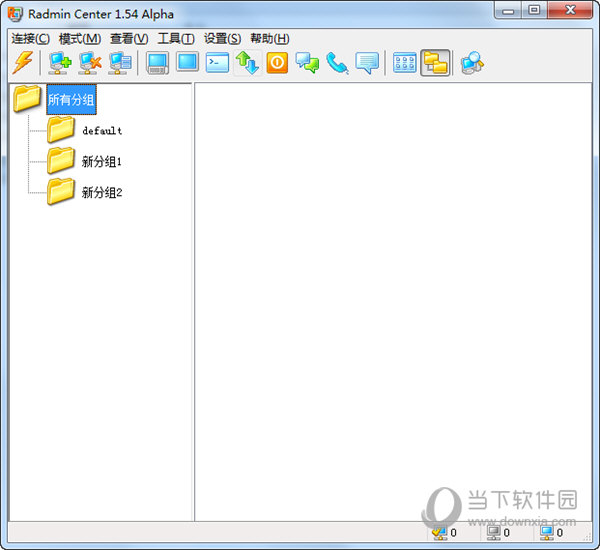The width and height of the screenshot is (600, 550).
Task: Maximize the Radmin Center window
Action: [534, 10]
